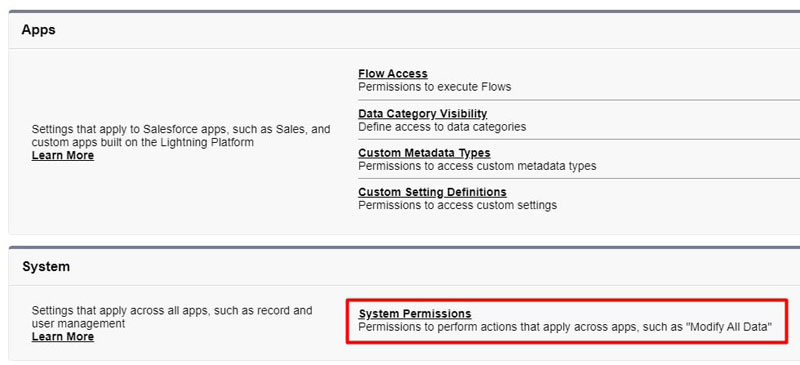The width and height of the screenshot is (800, 365).
Task: Click the word 'Salesforce' in Apps description
Action: (169, 130)
